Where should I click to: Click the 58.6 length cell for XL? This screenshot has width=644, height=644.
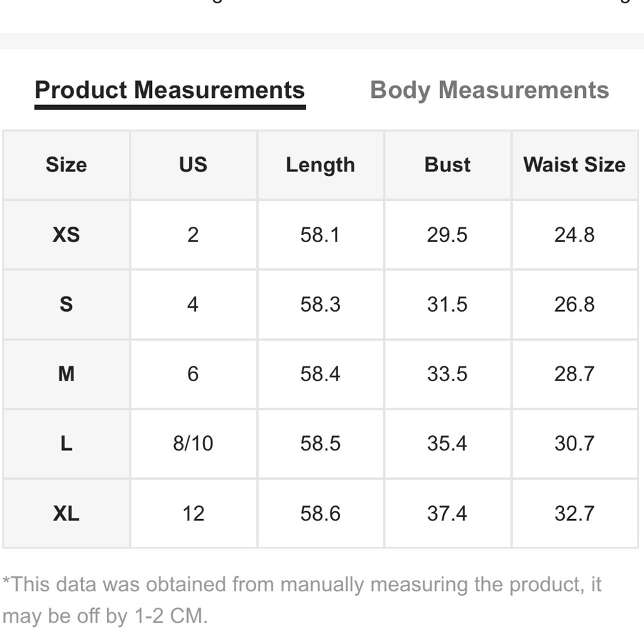pos(320,513)
